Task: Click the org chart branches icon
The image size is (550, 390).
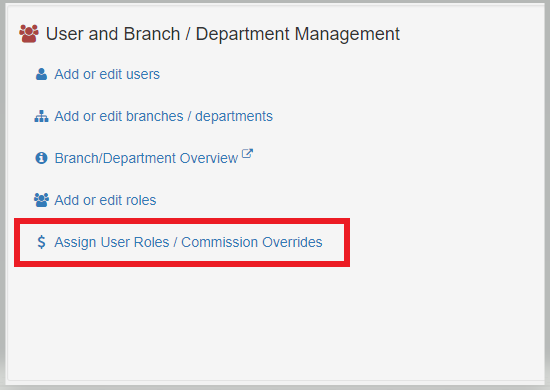Action: 41,116
